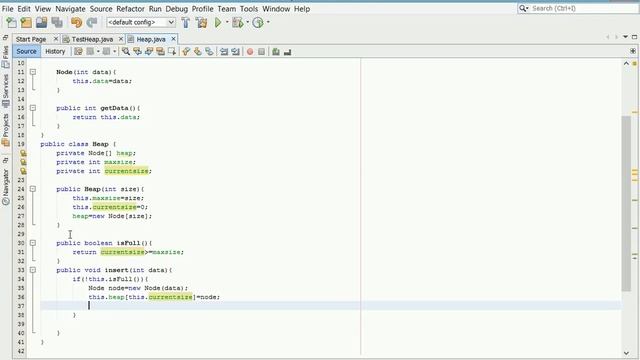The height and width of the screenshot is (360, 640).
Task: Open the Profile menu
Action: coord(202,9)
